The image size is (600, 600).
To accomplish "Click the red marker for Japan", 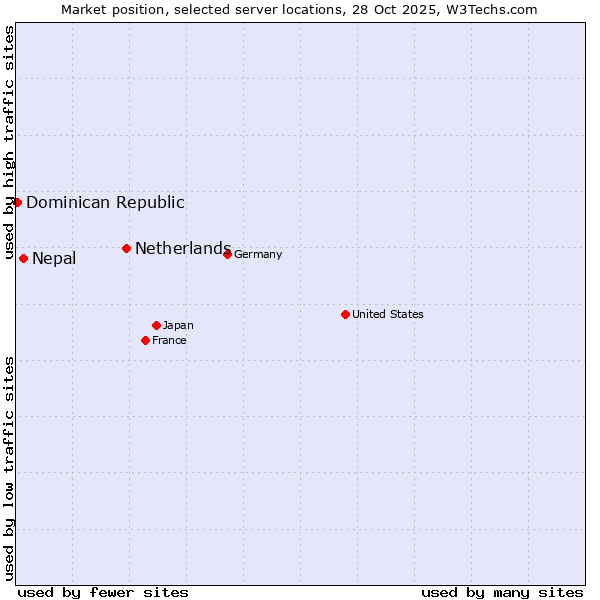I will [156, 325].
